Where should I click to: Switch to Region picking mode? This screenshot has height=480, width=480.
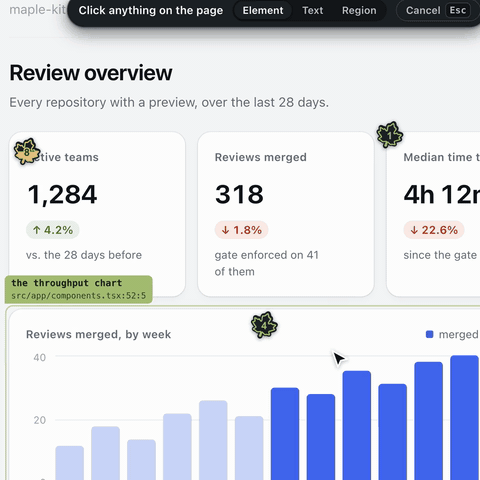click(x=359, y=10)
